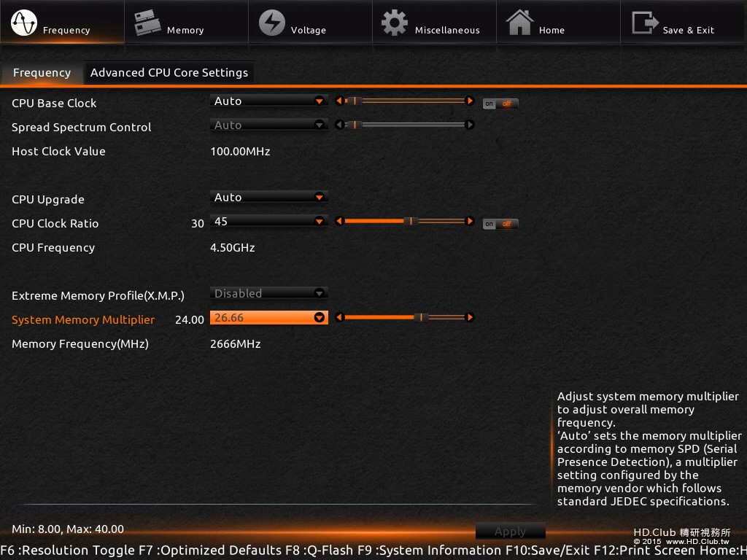Toggle the CPU Clock Ratio on/off switch

500,224
